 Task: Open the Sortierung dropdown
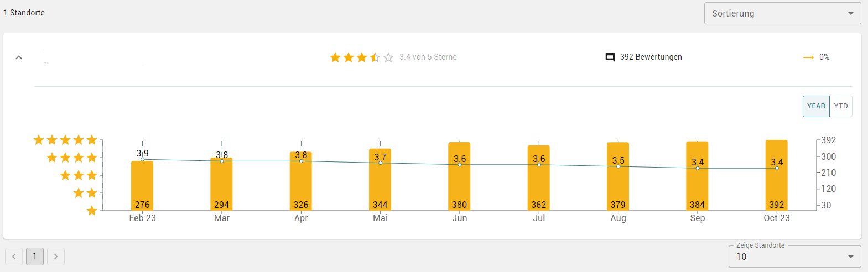782,13
